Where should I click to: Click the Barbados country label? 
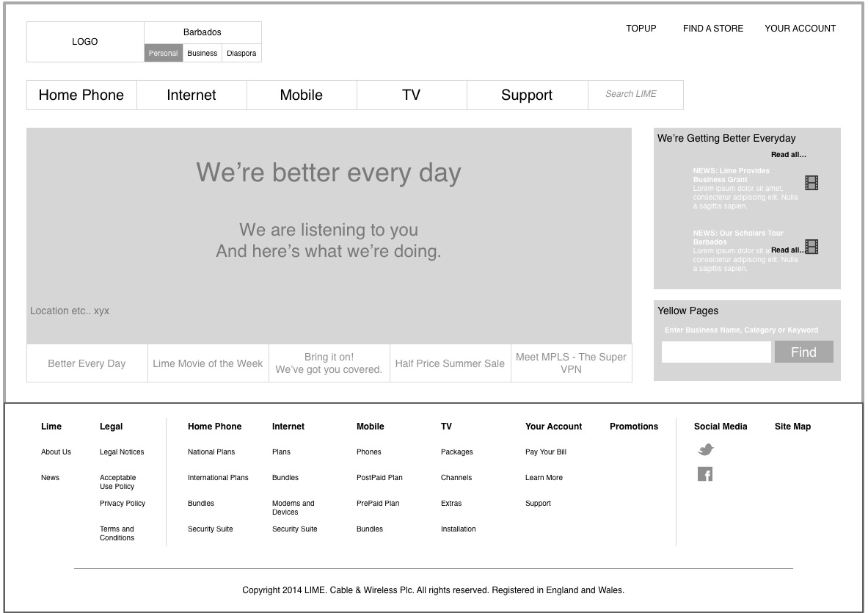click(x=202, y=32)
